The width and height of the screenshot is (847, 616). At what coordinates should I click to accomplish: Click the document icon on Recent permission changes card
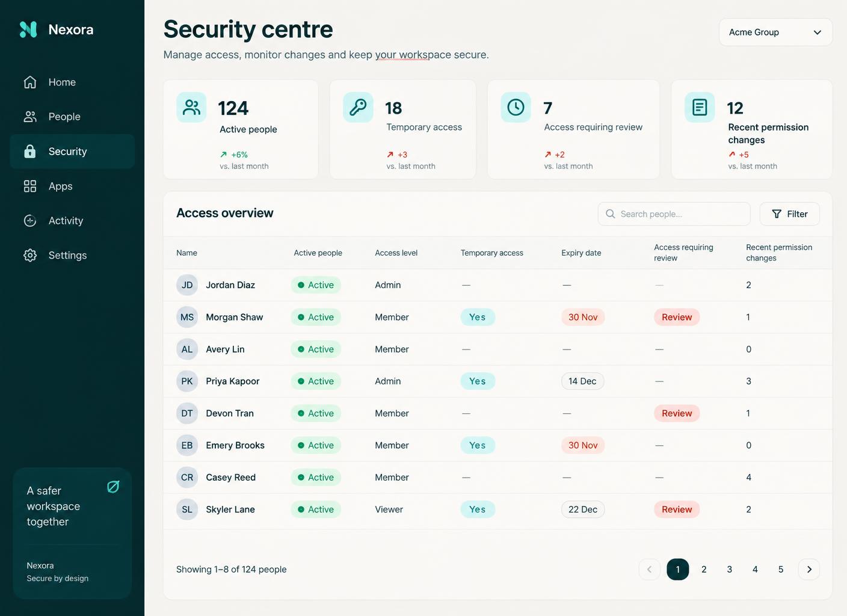[700, 107]
